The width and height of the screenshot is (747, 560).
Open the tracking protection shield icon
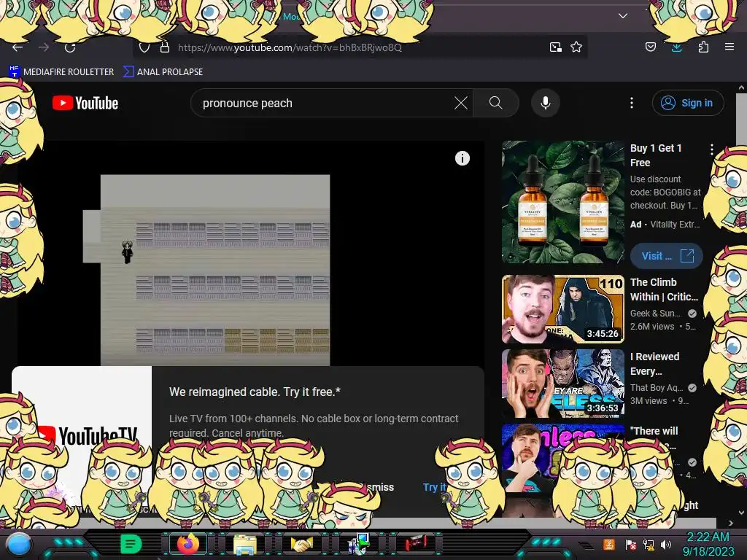click(144, 47)
